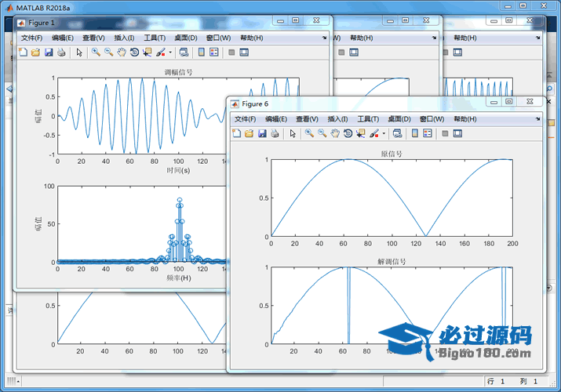Toggle Zoom In tool in Figure 6
This screenshot has height=392, width=561.
309,133
